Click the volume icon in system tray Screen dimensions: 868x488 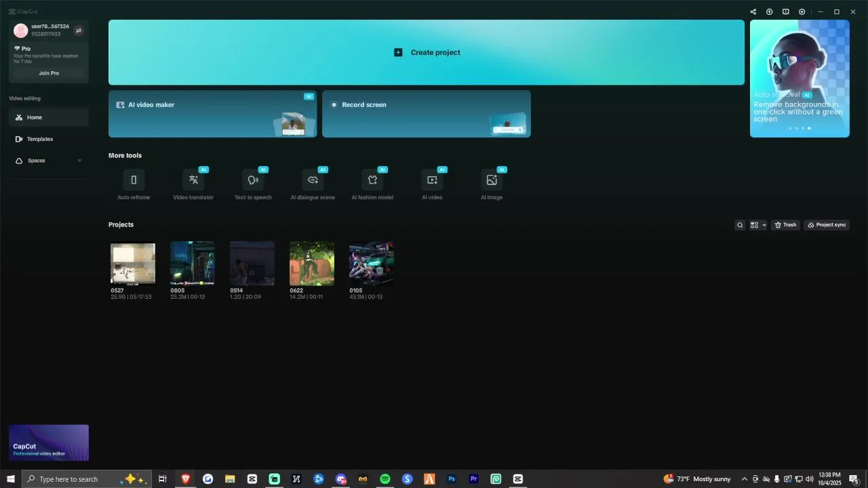pyautogui.click(x=810, y=479)
